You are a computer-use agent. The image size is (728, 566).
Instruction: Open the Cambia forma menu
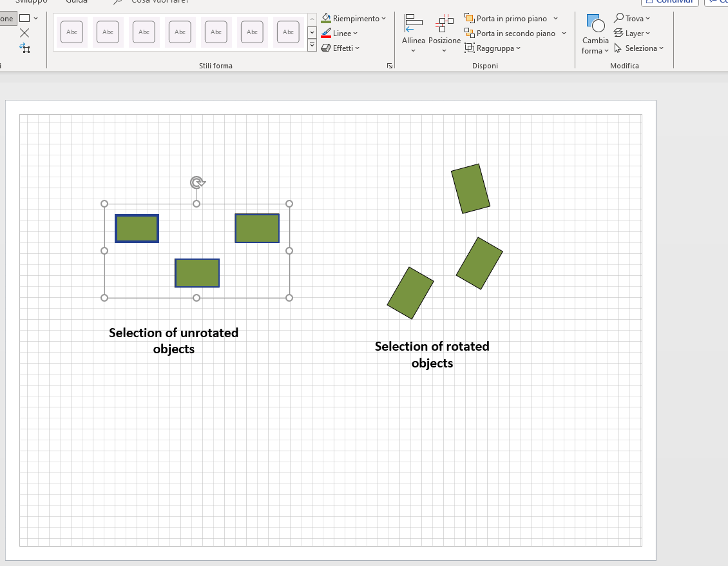(595, 34)
